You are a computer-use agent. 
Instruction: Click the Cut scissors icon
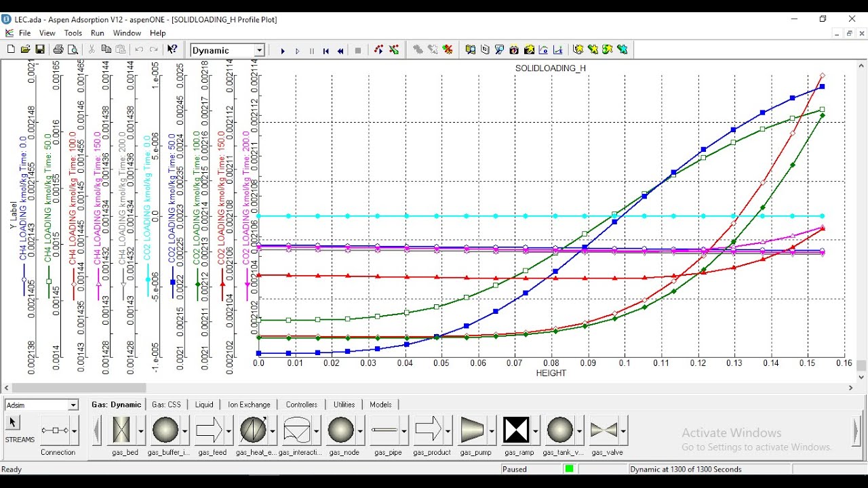92,49
